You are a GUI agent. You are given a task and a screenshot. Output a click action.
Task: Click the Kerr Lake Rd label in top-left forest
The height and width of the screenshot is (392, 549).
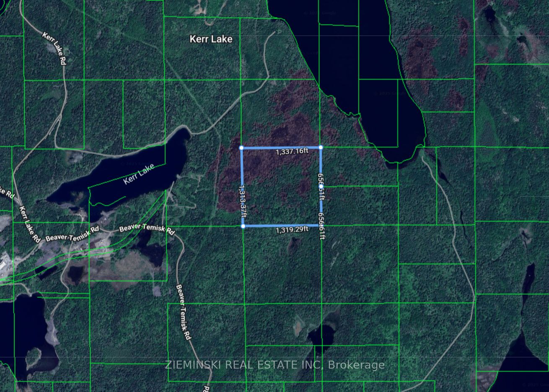tap(55, 48)
